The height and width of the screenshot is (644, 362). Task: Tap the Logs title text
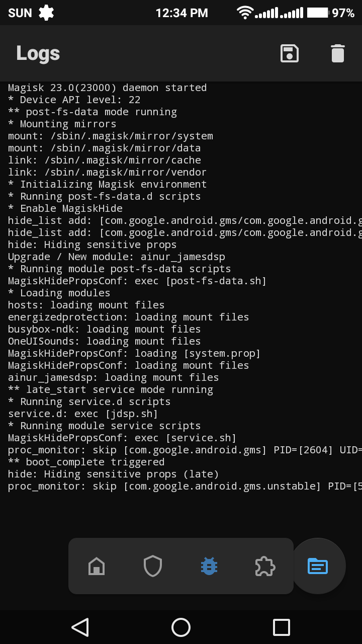pyautogui.click(x=37, y=53)
